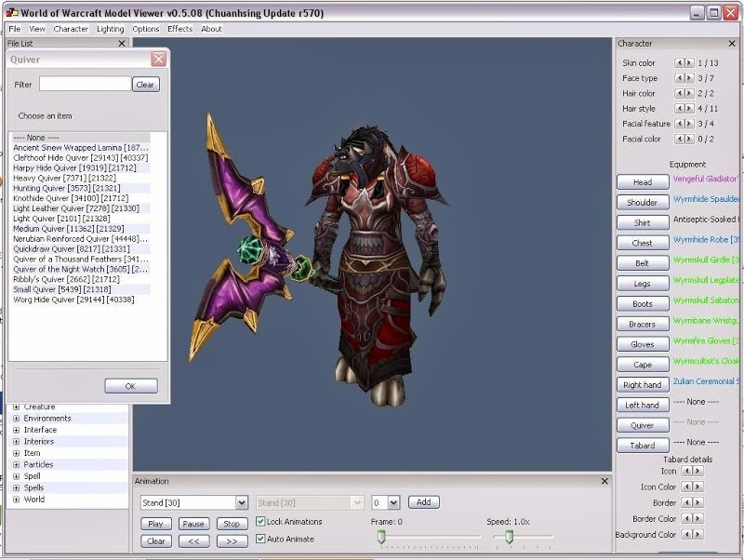Click the Frame slider handle
The width and height of the screenshot is (744, 560).
[x=381, y=537]
